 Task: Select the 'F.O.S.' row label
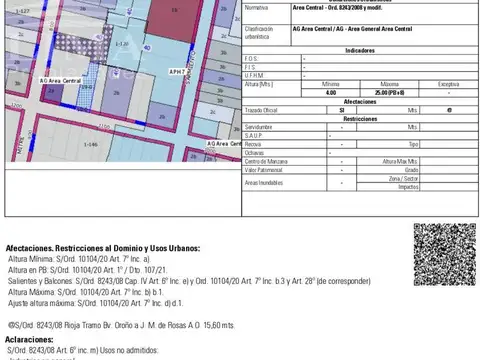pos(251,59)
